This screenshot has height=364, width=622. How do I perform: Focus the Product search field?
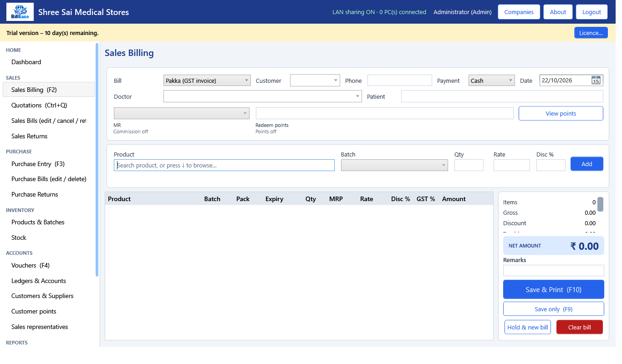[224, 165]
